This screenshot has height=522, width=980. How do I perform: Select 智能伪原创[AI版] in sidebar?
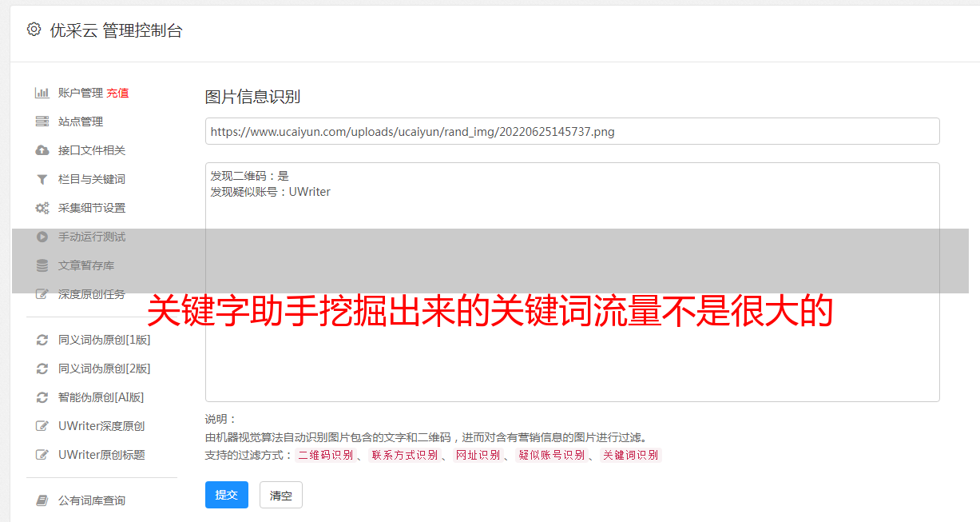click(101, 397)
